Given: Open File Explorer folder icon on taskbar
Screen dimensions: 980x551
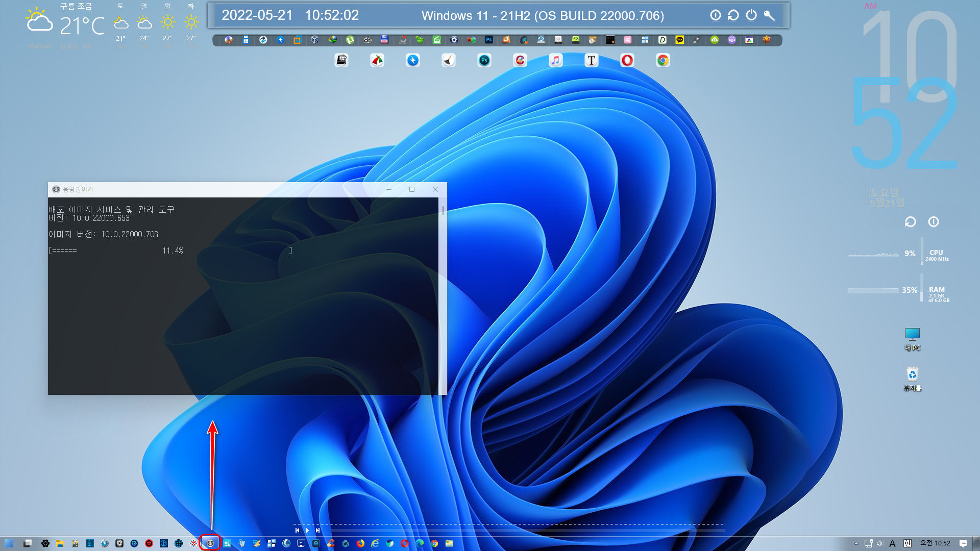Looking at the screenshot, I should point(60,543).
